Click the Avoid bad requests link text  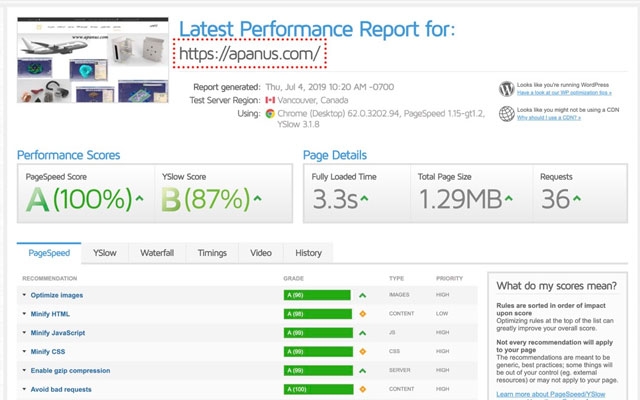pyautogui.click(x=61, y=389)
